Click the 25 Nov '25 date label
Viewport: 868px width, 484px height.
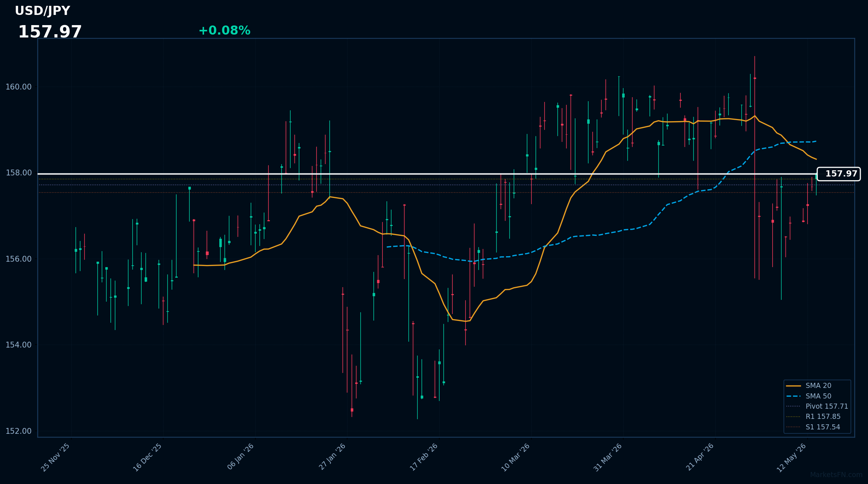point(55,457)
